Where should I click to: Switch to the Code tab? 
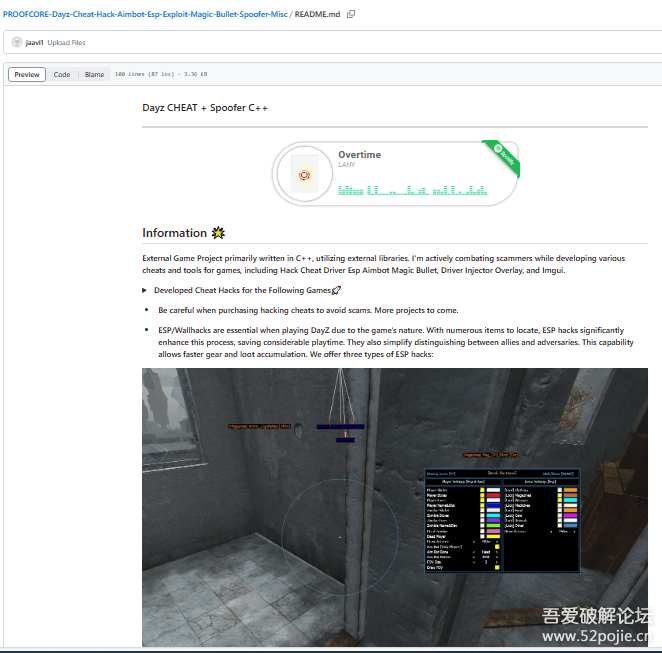pos(62,75)
